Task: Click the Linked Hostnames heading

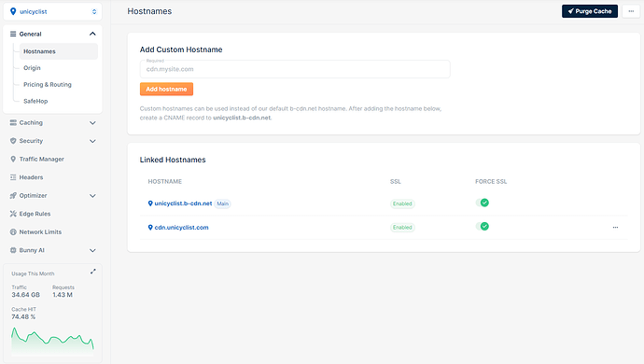Action: (173, 160)
